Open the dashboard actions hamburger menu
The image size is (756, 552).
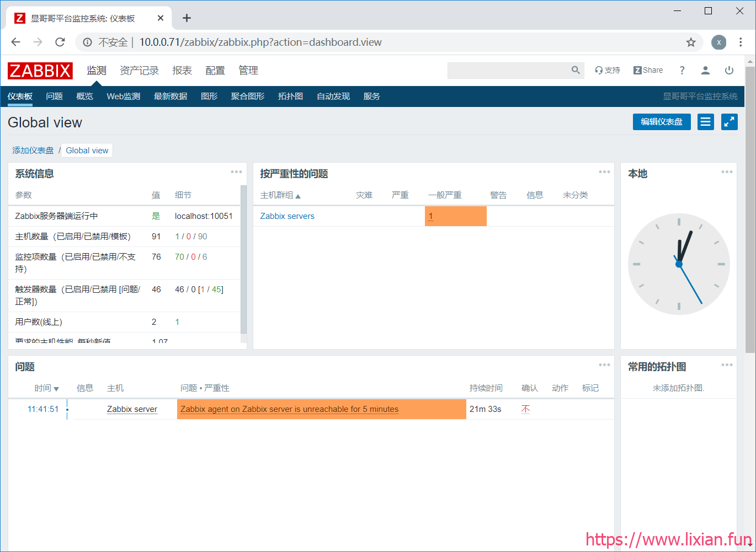coord(706,122)
